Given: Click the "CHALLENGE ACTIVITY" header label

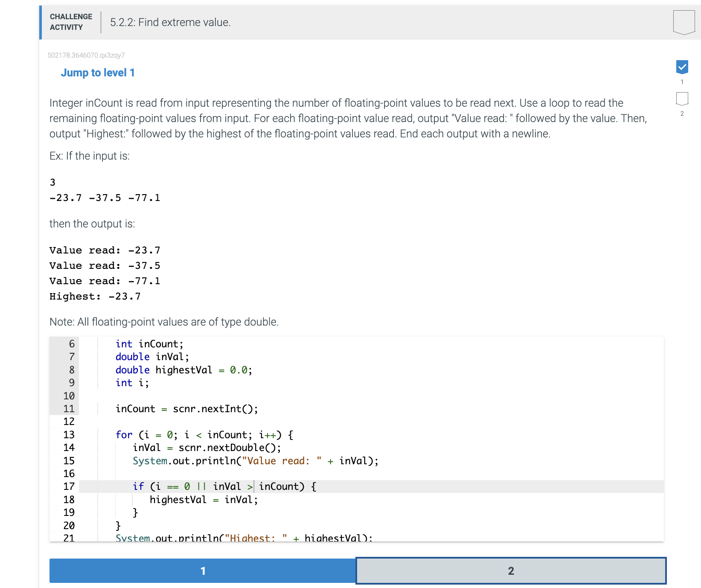Looking at the screenshot, I should tap(71, 22).
